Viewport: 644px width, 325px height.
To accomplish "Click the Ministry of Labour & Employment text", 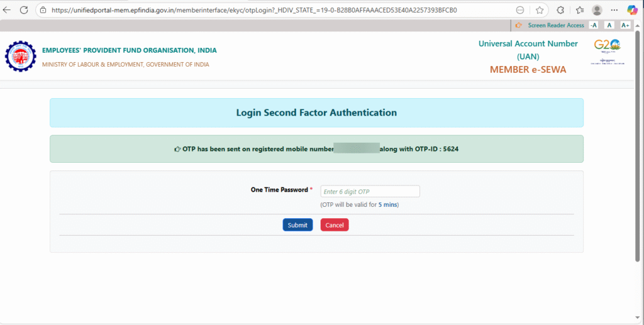I will pos(126,64).
